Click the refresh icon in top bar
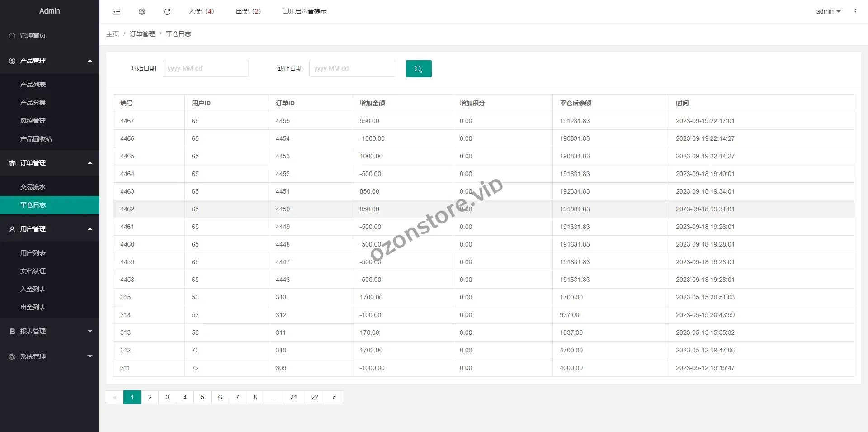Screen dimensions: 868x432 pos(167,12)
